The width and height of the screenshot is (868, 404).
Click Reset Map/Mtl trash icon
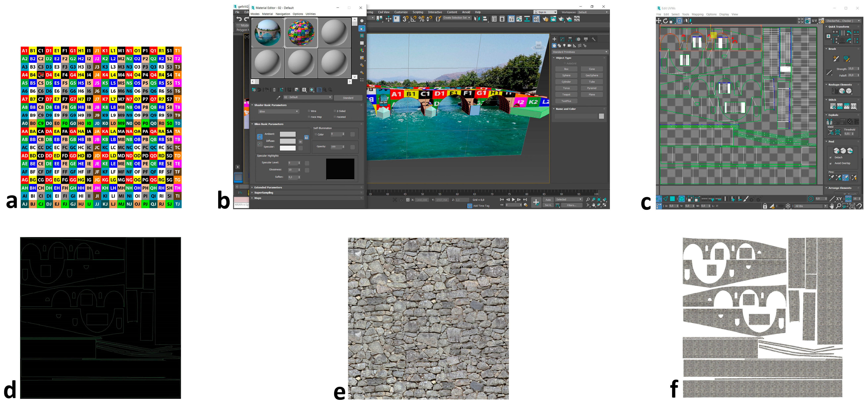click(274, 90)
